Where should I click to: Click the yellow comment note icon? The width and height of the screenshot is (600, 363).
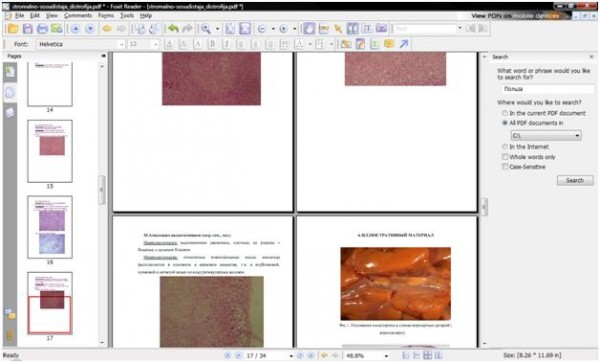[x=389, y=44]
